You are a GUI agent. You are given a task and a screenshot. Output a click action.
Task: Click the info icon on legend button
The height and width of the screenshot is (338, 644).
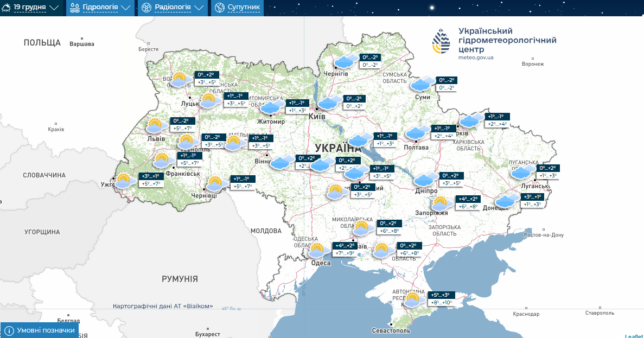point(9,330)
